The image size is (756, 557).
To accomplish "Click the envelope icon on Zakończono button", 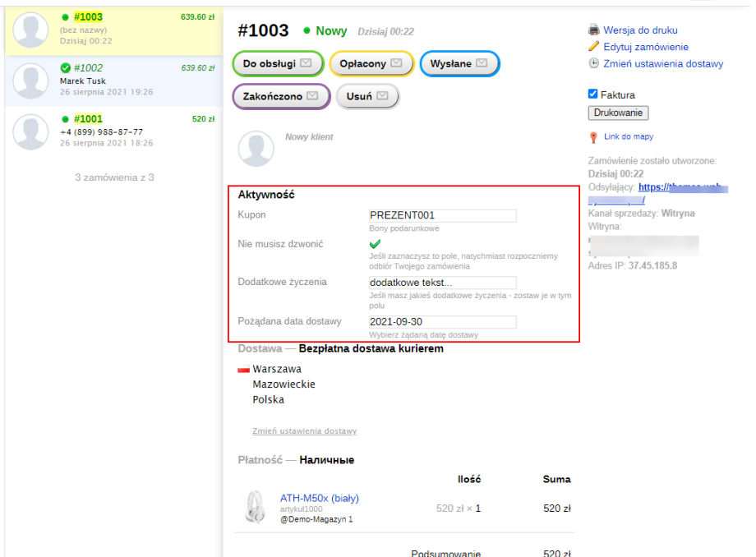I will pyautogui.click(x=314, y=96).
